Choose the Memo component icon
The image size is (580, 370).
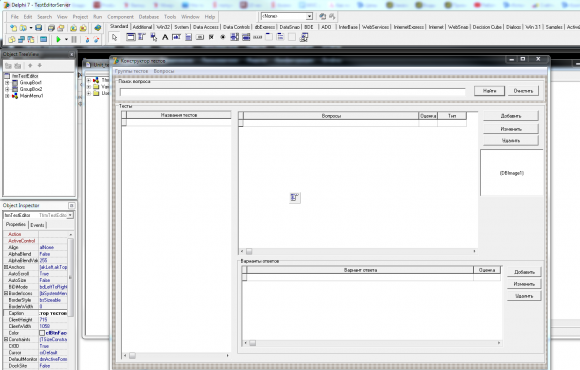(x=188, y=37)
